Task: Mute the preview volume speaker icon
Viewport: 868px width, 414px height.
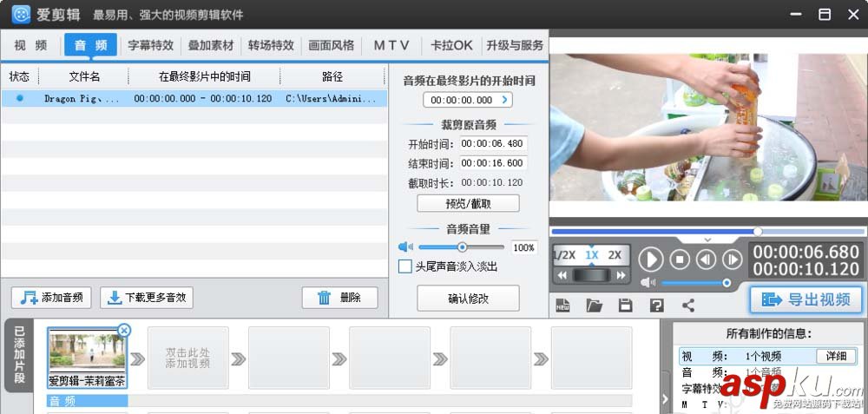Action: (x=648, y=284)
